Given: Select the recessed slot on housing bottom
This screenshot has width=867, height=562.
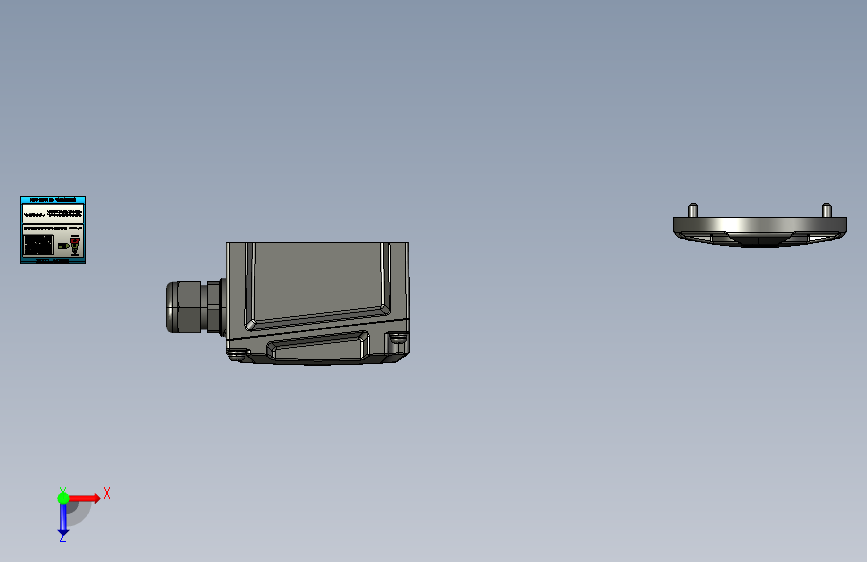Looking at the screenshot, I should (317, 347).
